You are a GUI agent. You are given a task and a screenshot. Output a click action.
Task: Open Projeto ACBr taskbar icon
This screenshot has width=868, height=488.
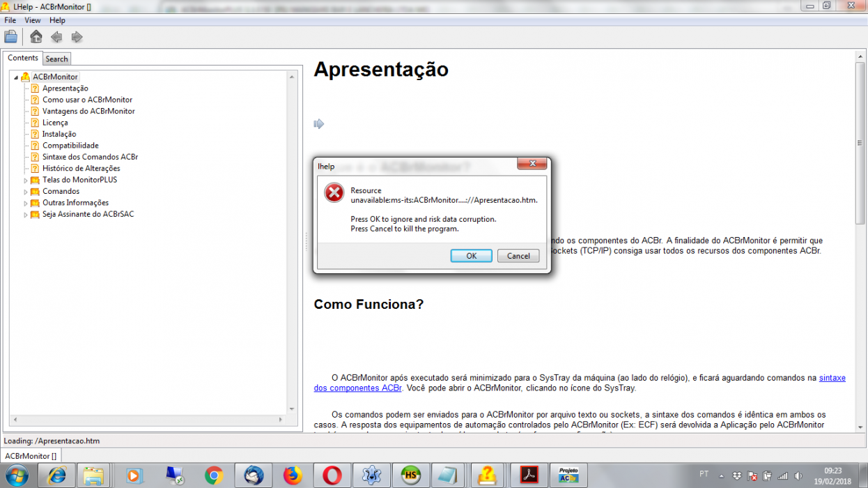568,475
